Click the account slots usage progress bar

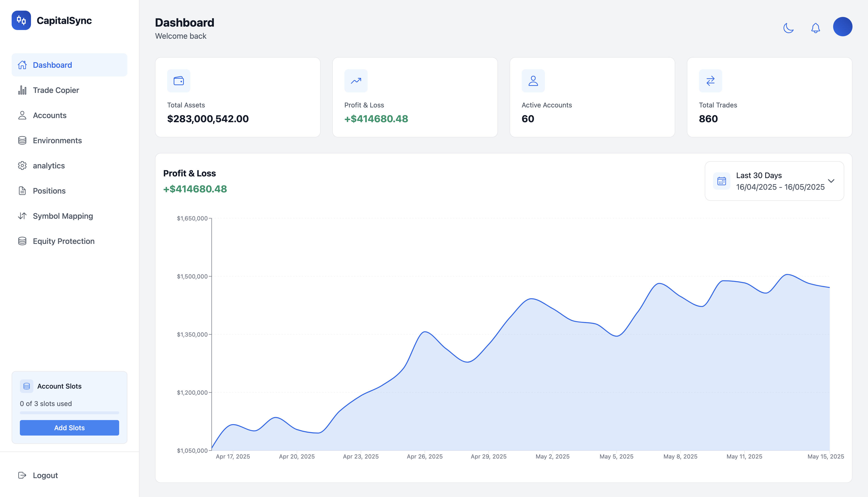[x=69, y=412]
